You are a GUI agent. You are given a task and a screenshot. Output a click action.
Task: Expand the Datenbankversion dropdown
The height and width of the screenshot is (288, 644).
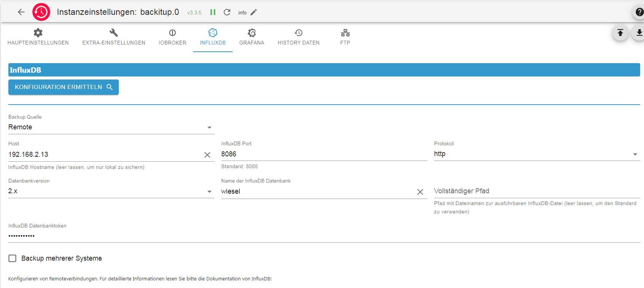[x=111, y=191]
